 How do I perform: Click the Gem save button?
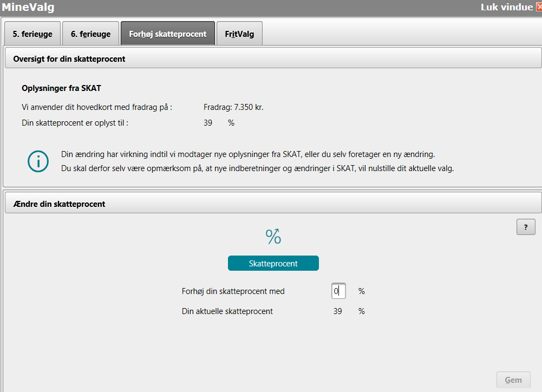pyautogui.click(x=513, y=380)
